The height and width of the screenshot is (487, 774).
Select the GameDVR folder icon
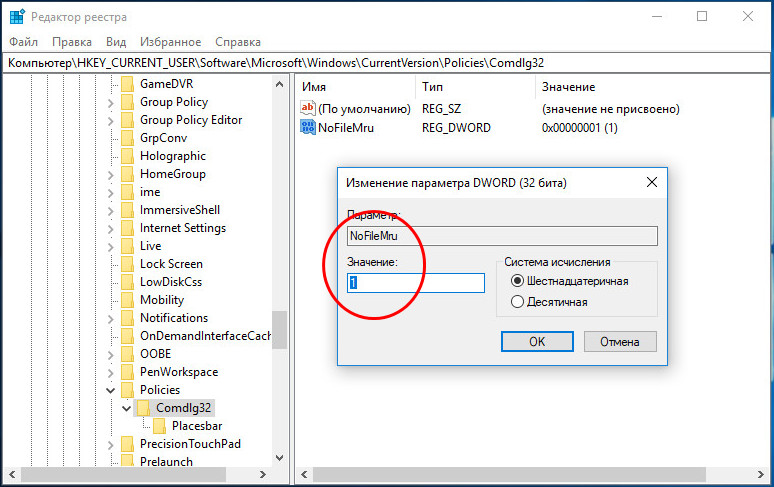tap(127, 84)
